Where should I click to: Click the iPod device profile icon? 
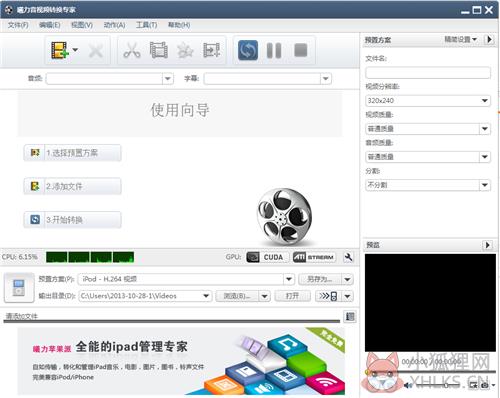click(19, 288)
